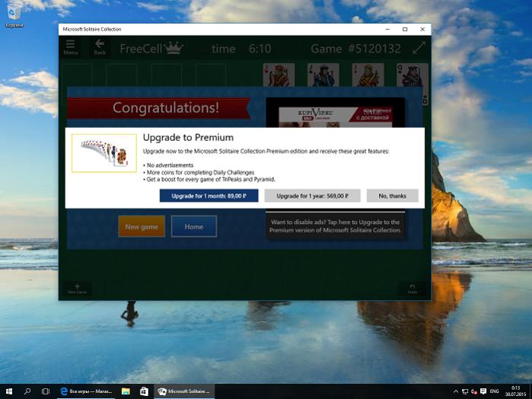Open the Solitaire hamburger Menu
The image size is (532, 399).
(71, 47)
